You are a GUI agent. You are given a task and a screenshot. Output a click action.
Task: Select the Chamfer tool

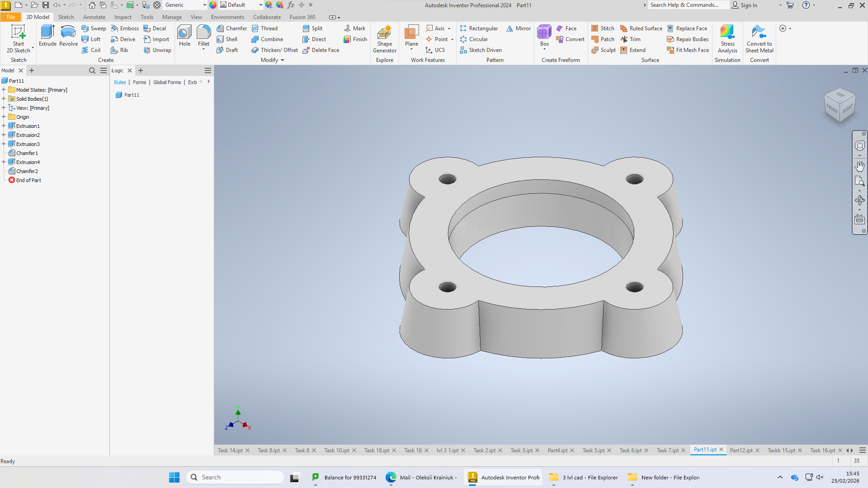tap(231, 28)
